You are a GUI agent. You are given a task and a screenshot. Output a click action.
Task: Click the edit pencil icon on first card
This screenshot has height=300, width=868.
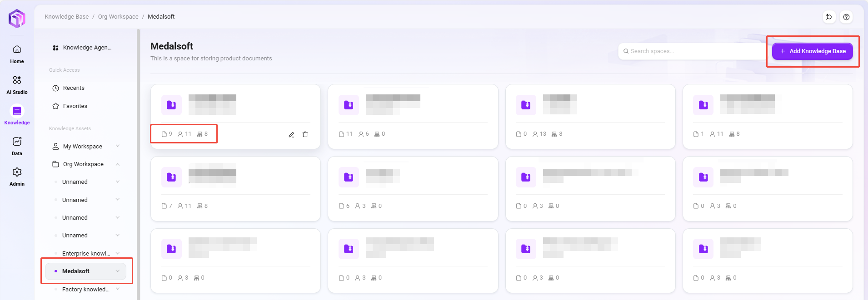coord(291,134)
